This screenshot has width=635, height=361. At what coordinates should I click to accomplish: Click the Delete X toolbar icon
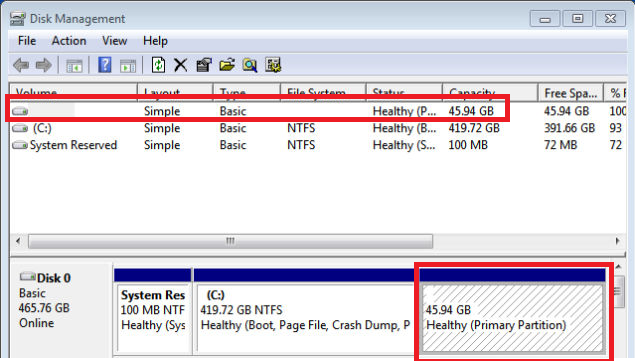point(181,65)
